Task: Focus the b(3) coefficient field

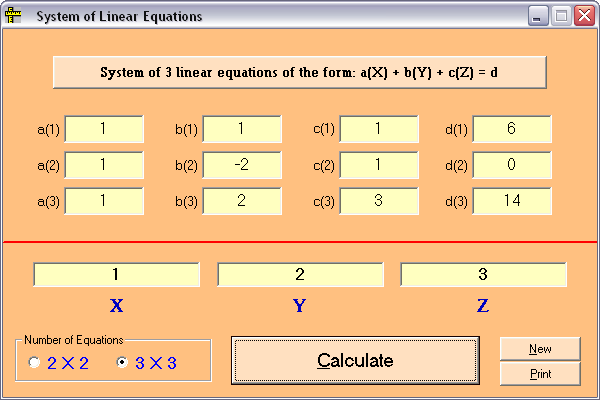Action: (242, 201)
